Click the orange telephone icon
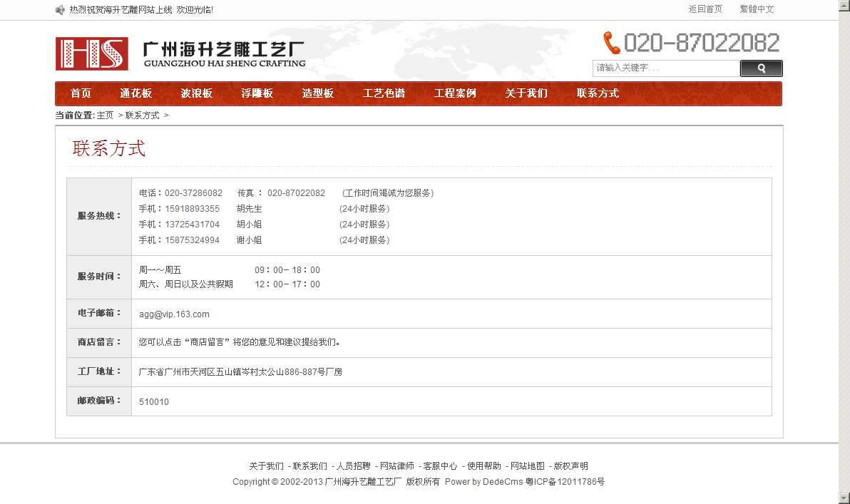 pyautogui.click(x=611, y=43)
